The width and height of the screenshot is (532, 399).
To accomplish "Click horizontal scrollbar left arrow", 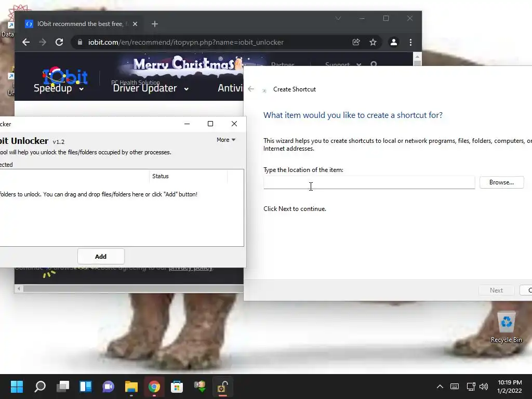I will coord(19,288).
